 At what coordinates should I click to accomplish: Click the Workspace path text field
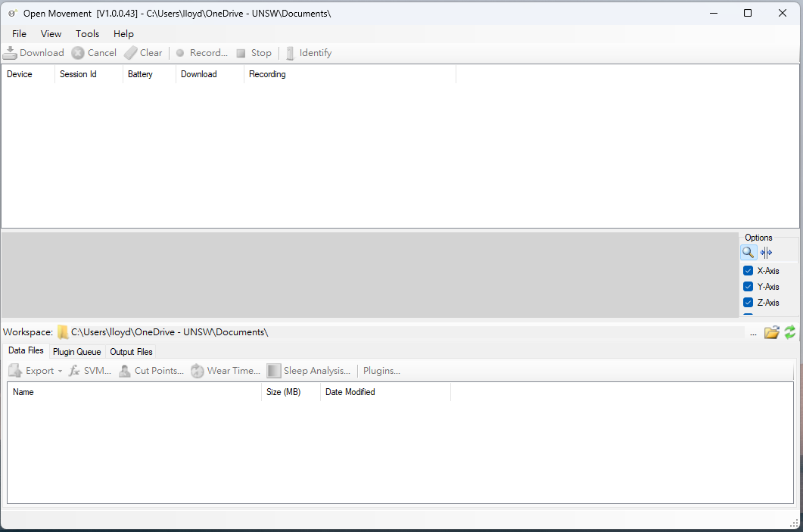407,332
